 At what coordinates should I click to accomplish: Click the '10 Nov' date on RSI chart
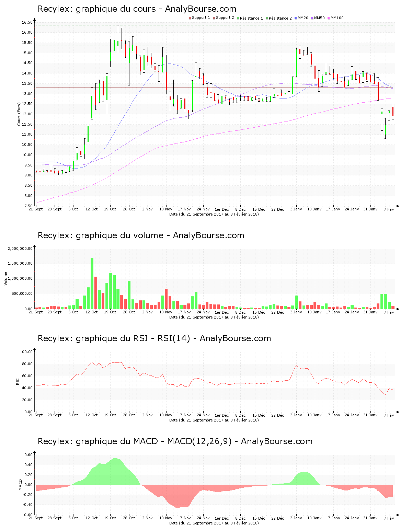point(166,415)
